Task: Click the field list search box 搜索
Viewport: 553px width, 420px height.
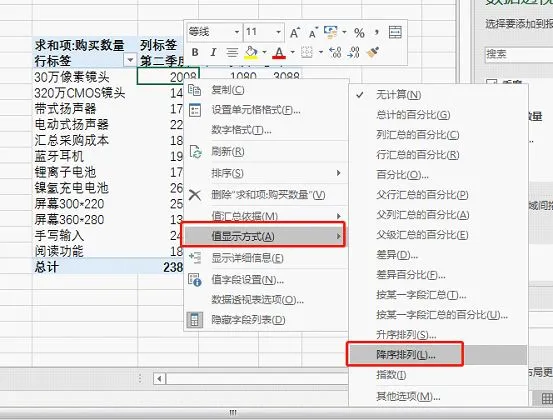Action: [x=519, y=54]
